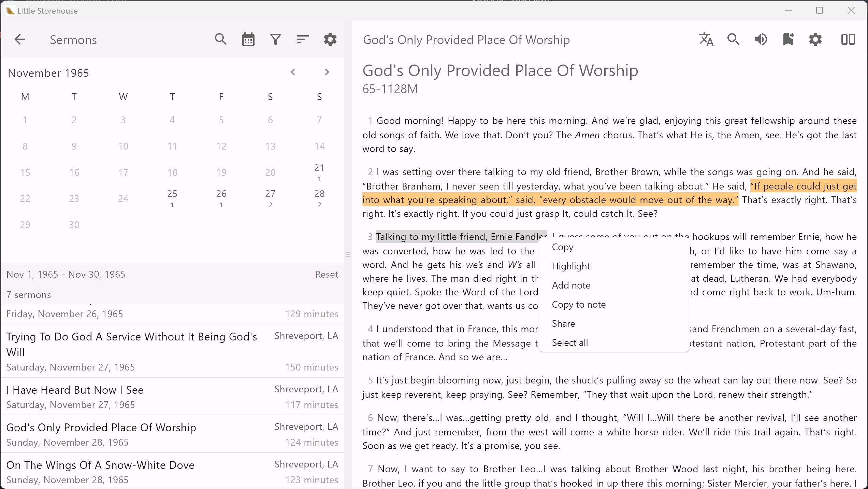The image size is (868, 489).
Task: Open the sermon filter funnel icon
Action: pos(275,40)
